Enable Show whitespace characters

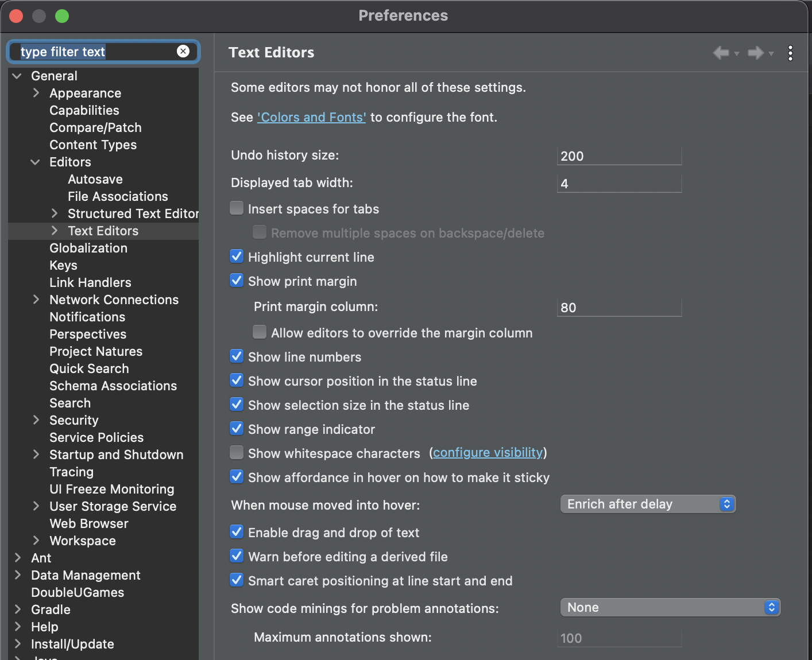click(237, 452)
